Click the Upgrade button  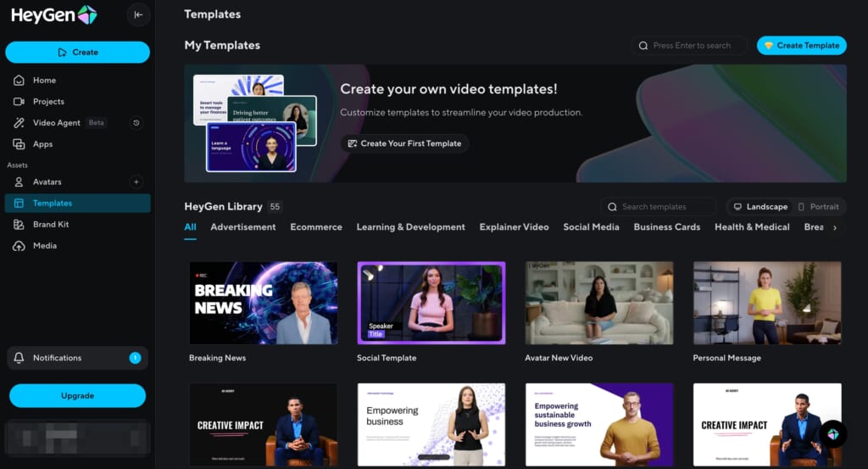77,396
